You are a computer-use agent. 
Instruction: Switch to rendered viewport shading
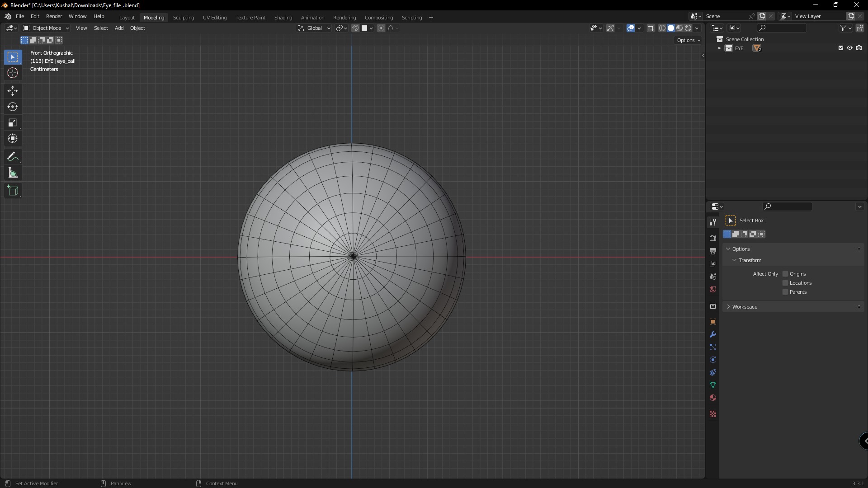click(688, 28)
